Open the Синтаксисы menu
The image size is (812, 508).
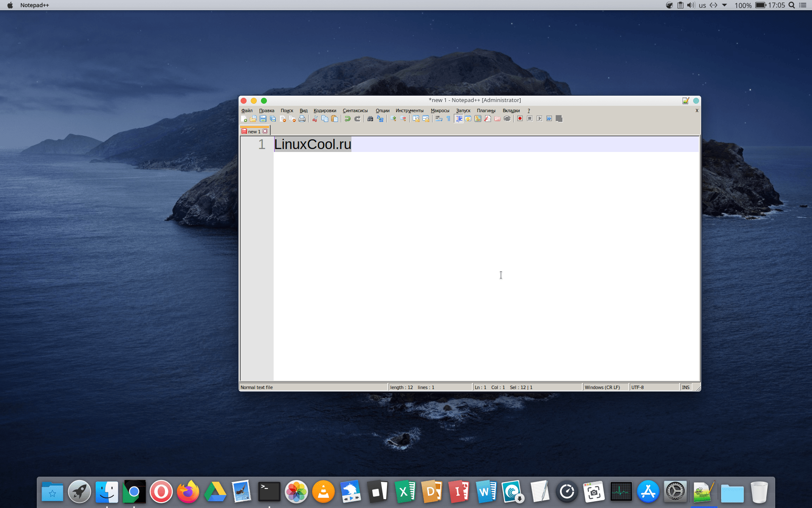click(355, 110)
